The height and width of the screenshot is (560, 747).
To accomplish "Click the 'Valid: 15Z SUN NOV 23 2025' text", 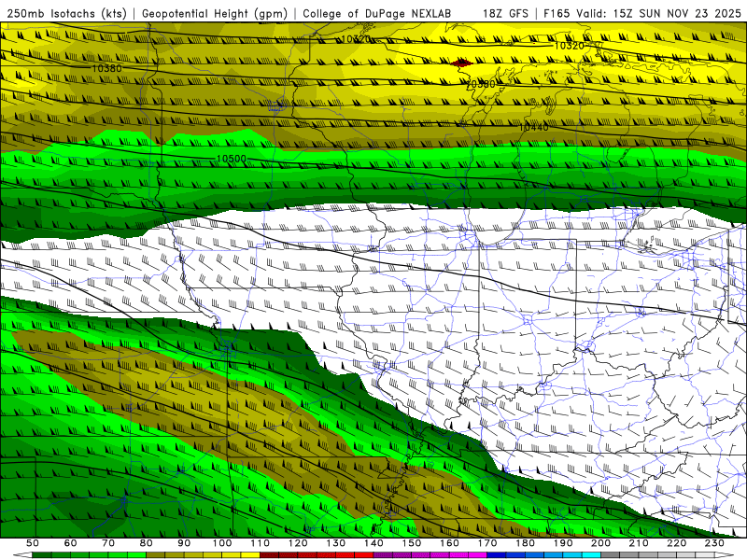I will click(658, 14).
